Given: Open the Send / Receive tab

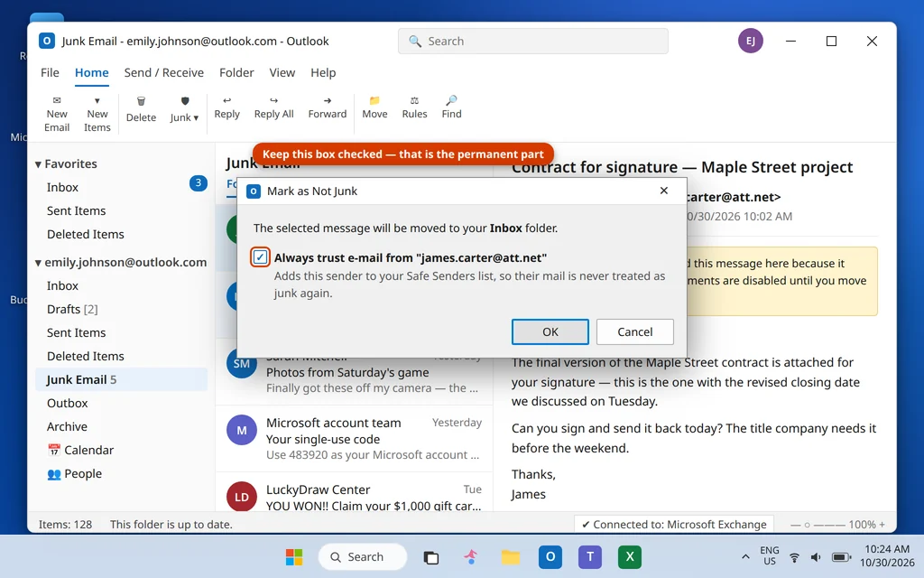Looking at the screenshot, I should click(x=164, y=72).
